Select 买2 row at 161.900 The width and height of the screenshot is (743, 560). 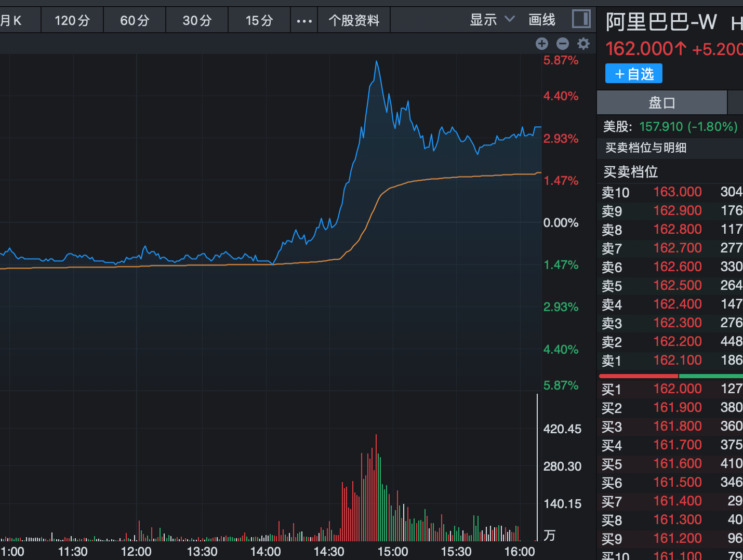(671, 408)
